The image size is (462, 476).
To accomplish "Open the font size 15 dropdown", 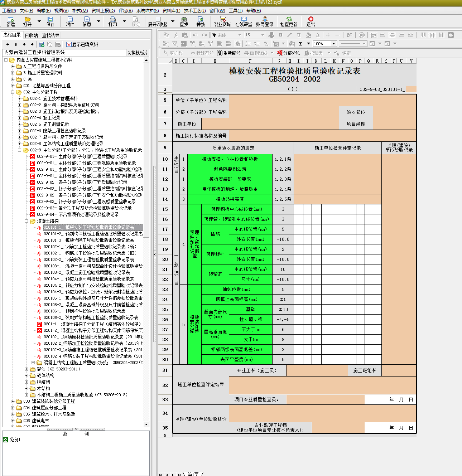I will 263,35.
